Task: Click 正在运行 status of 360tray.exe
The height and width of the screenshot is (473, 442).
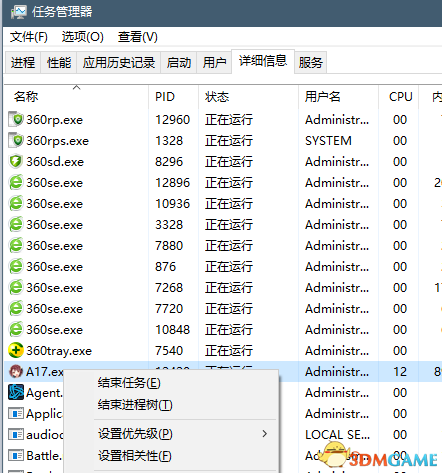Action: (x=229, y=351)
